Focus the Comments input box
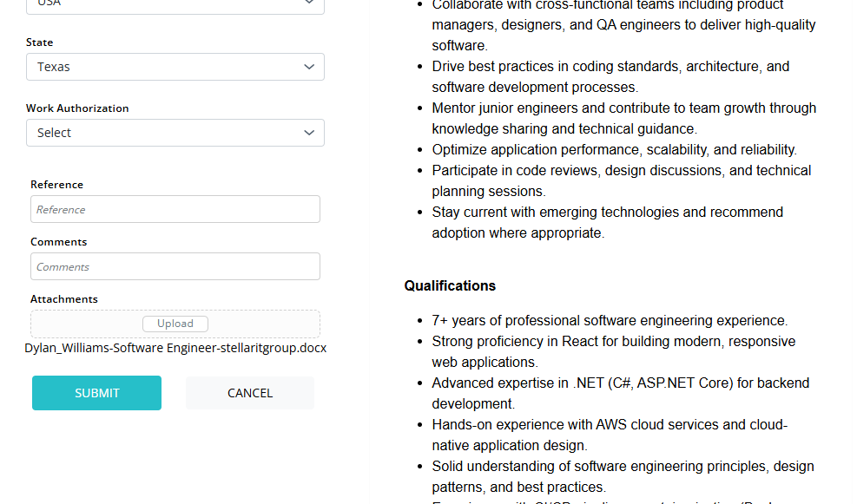This screenshot has height=504, width=857. point(175,266)
